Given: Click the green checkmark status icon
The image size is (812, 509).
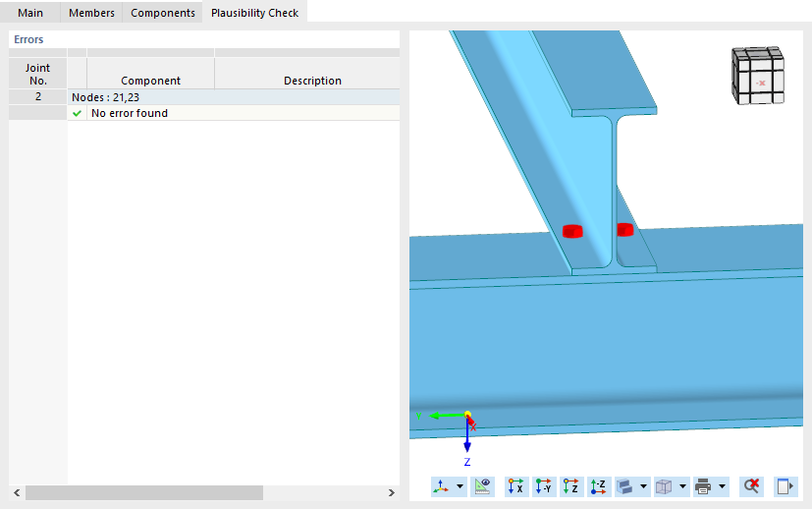Looking at the screenshot, I should point(78,113).
